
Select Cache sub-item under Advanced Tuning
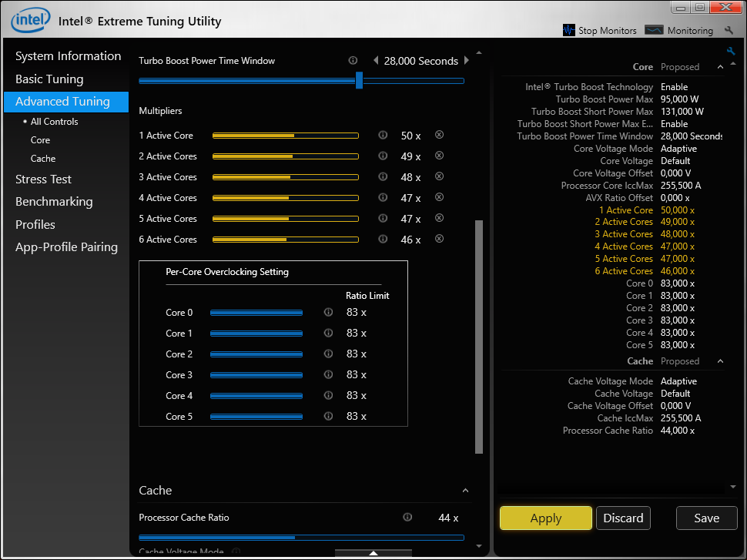pyautogui.click(x=43, y=159)
